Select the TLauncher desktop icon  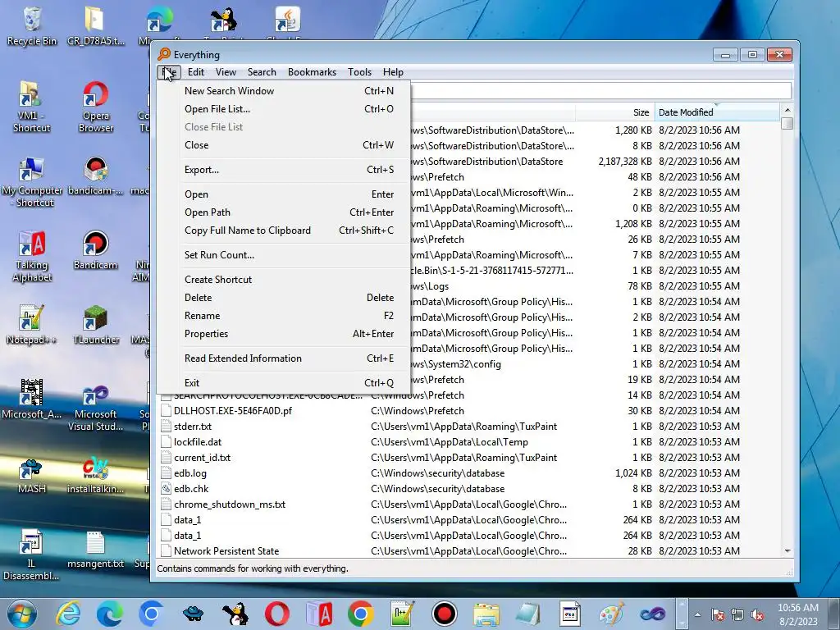coord(95,325)
